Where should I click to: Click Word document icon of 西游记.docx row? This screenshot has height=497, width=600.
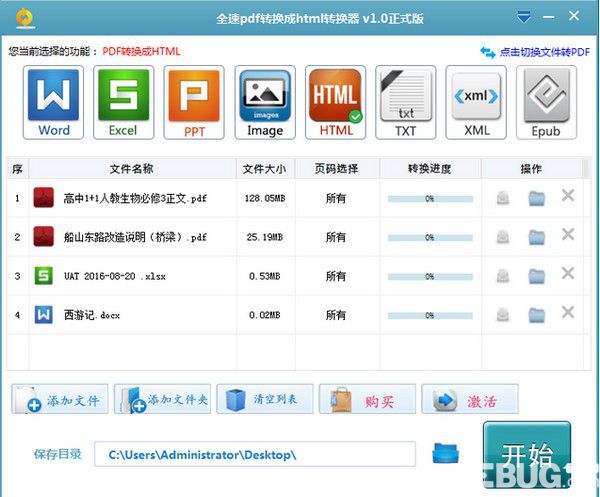pyautogui.click(x=44, y=314)
